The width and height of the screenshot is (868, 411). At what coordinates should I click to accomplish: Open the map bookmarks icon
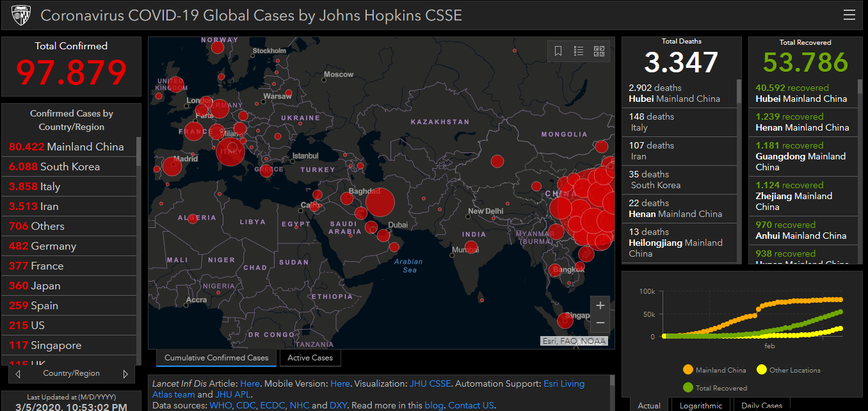pos(558,51)
